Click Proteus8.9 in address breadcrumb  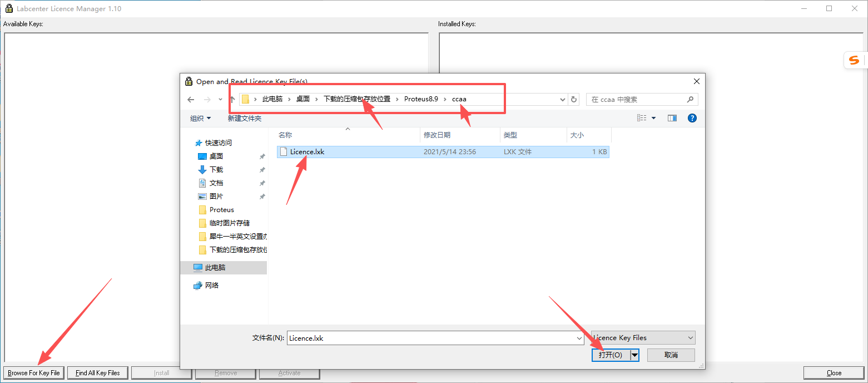pos(421,99)
